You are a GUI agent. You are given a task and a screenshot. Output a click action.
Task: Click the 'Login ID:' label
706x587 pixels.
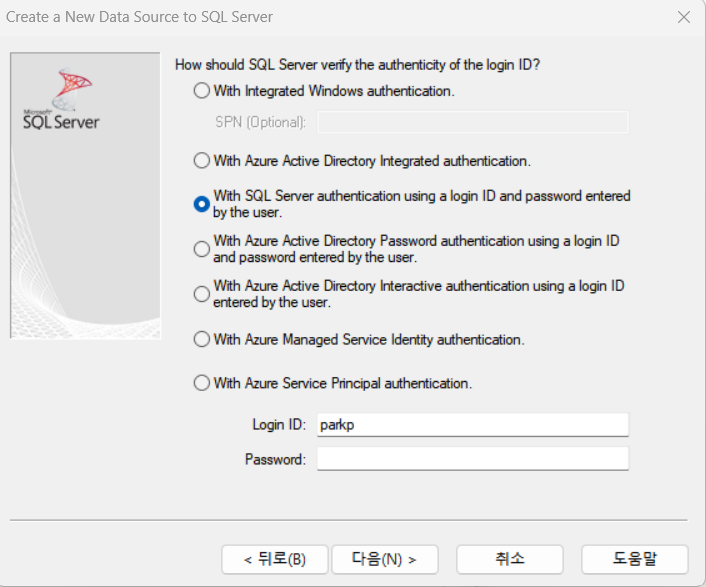(279, 424)
